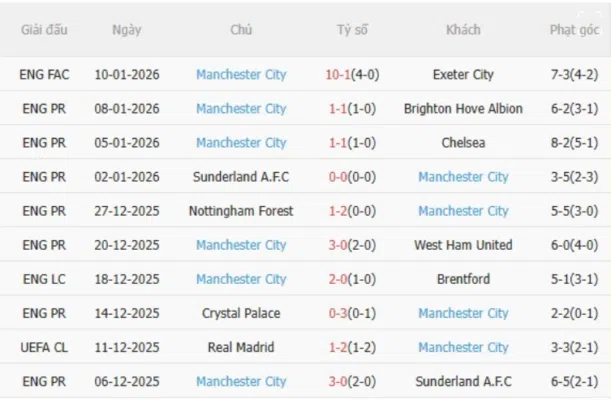Click the UEFA CL competition label
The image size is (611, 400).
point(45,347)
